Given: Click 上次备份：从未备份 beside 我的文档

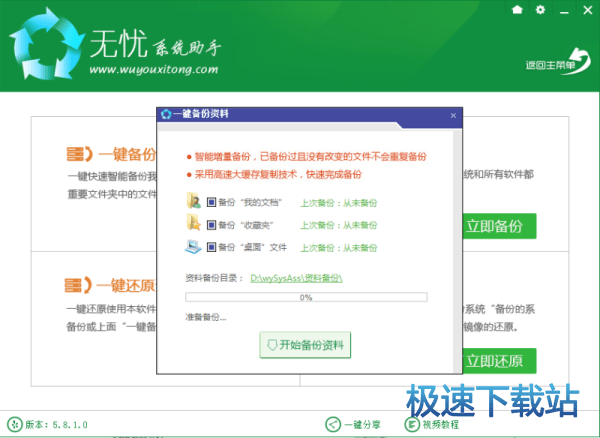Looking at the screenshot, I should coord(339,203).
